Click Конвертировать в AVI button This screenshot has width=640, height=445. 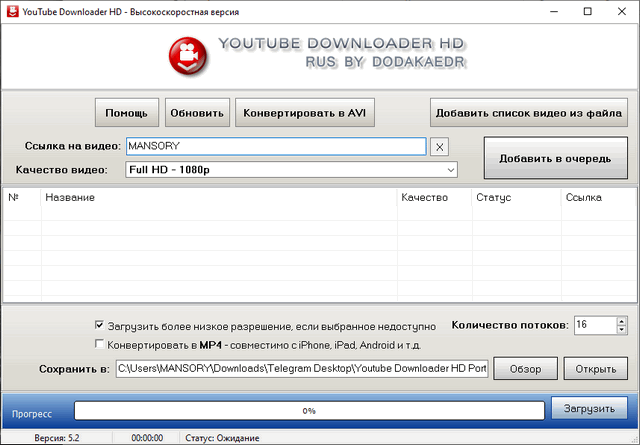pos(304,113)
